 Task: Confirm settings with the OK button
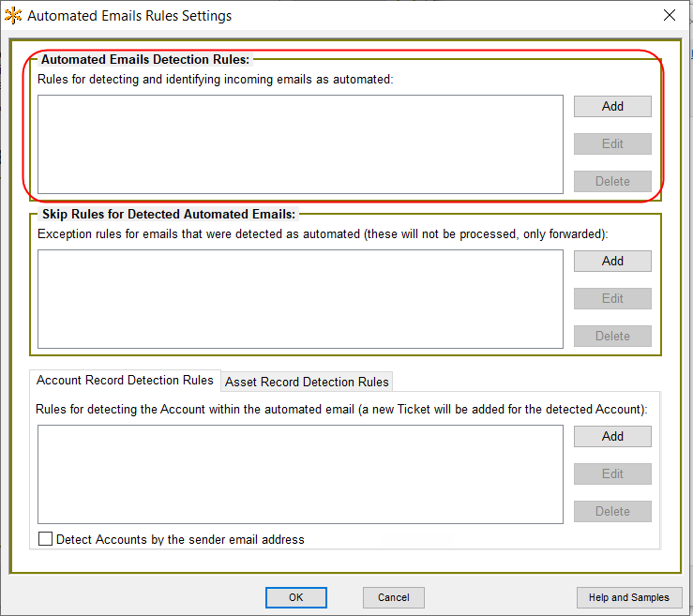(295, 597)
